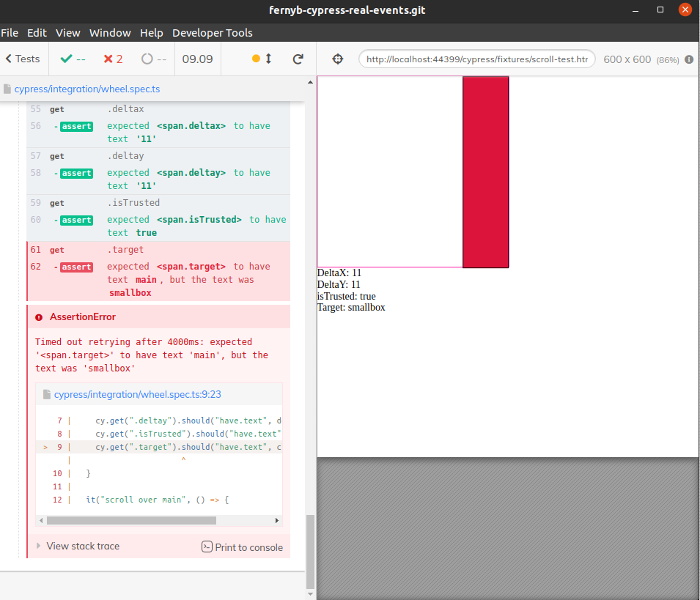Screen dimensions: 700x600
Task: Minimize the Cypress window
Action: (x=635, y=10)
